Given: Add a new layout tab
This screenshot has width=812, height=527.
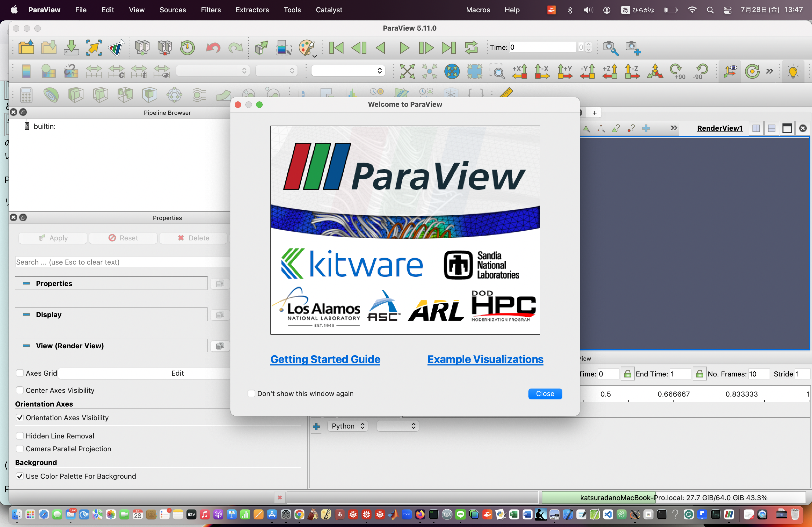Looking at the screenshot, I should click(594, 113).
